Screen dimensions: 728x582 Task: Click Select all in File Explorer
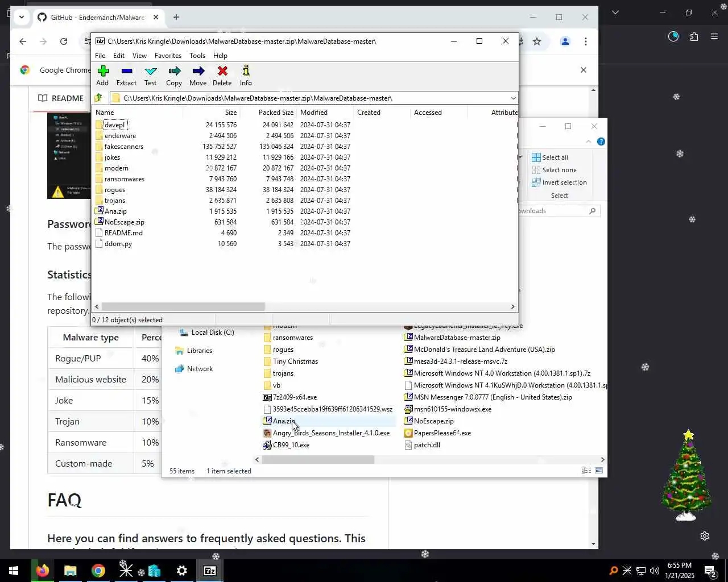(550, 157)
